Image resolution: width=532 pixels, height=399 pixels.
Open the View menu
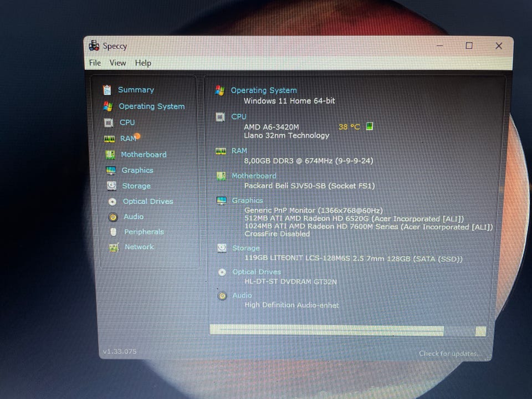(117, 63)
